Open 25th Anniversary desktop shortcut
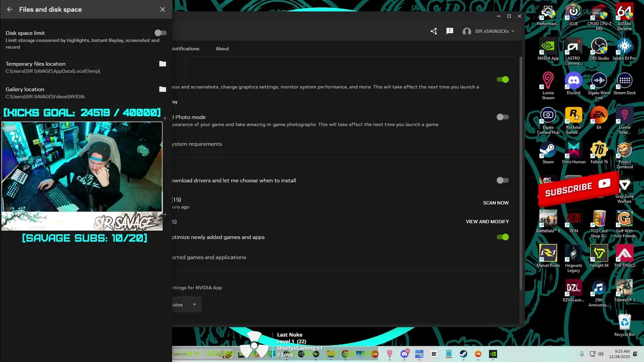The image size is (644, 362). tap(599, 294)
